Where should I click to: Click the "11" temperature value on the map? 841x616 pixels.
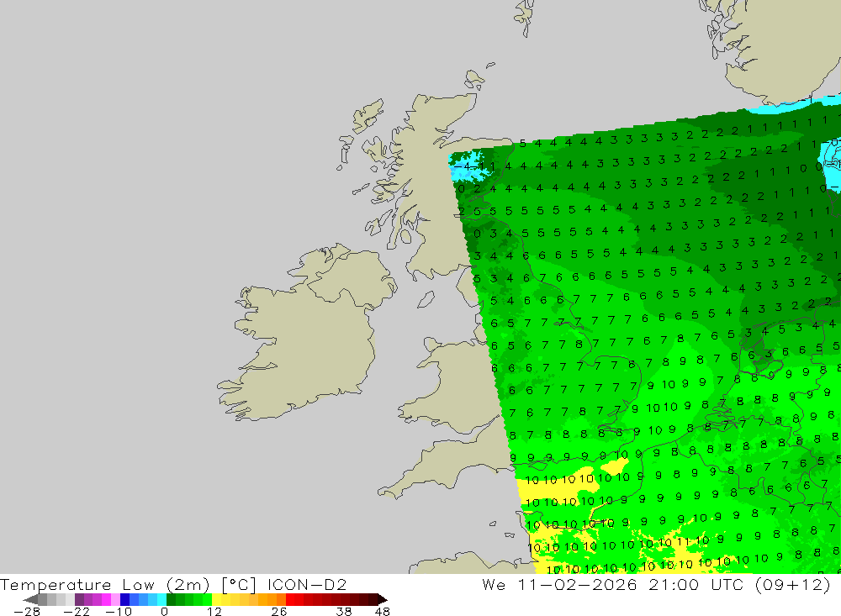682,542
